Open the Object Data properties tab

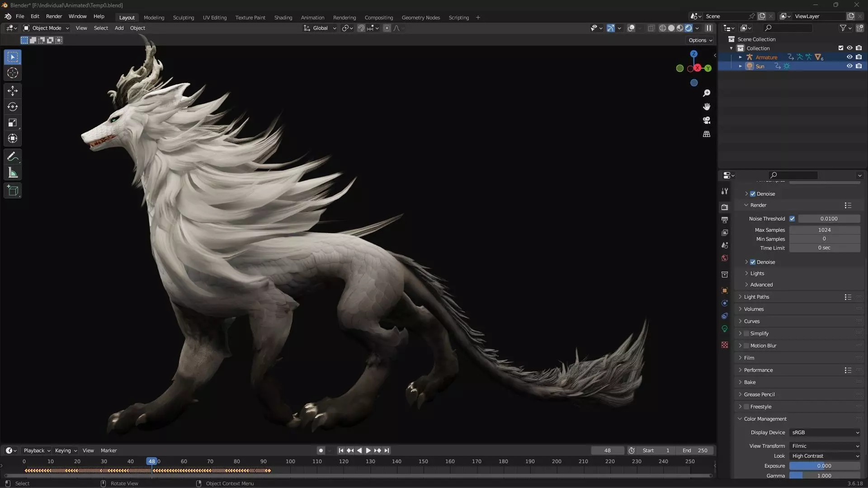pos(725,328)
